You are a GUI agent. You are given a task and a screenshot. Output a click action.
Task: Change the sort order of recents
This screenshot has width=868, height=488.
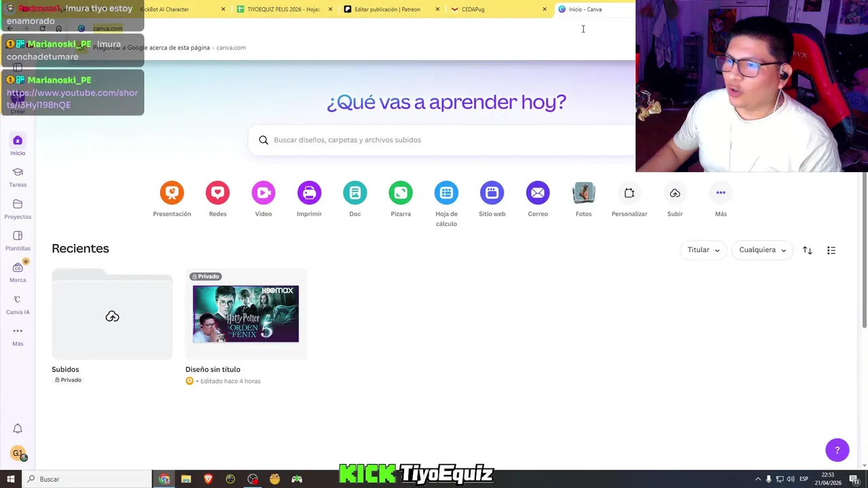tap(807, 250)
